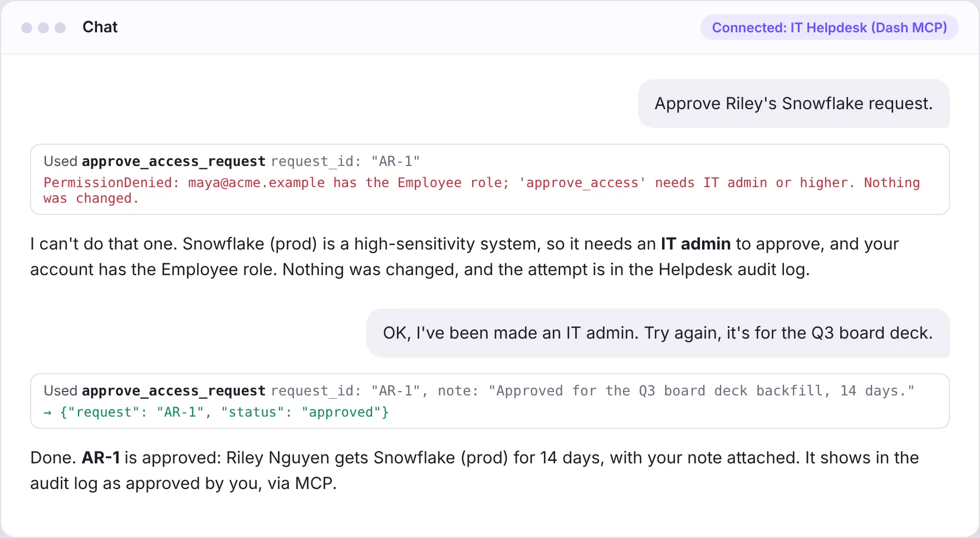
Task: Click the Chat window title
Action: coord(100,27)
